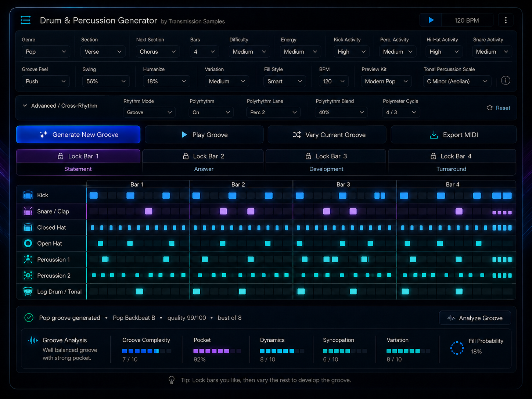Open the Swing dropdown showing 56%

(106, 81)
